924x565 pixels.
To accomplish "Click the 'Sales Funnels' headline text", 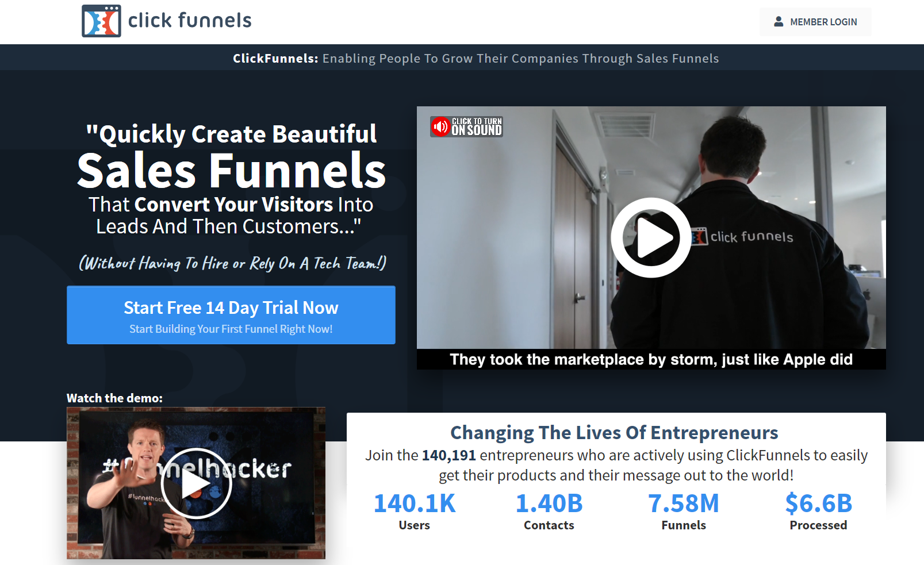I will tap(231, 171).
